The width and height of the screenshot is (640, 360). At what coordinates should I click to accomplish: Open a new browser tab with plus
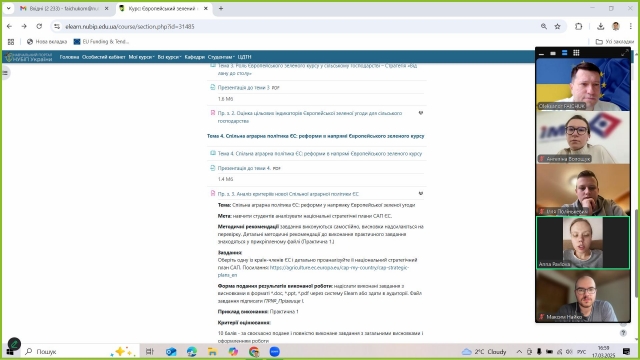(x=221, y=8)
